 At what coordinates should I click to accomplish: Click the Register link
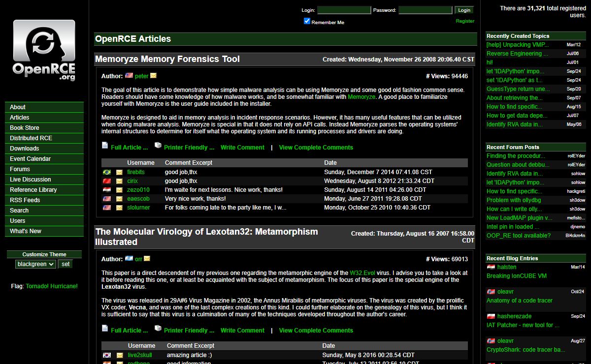coord(465,21)
